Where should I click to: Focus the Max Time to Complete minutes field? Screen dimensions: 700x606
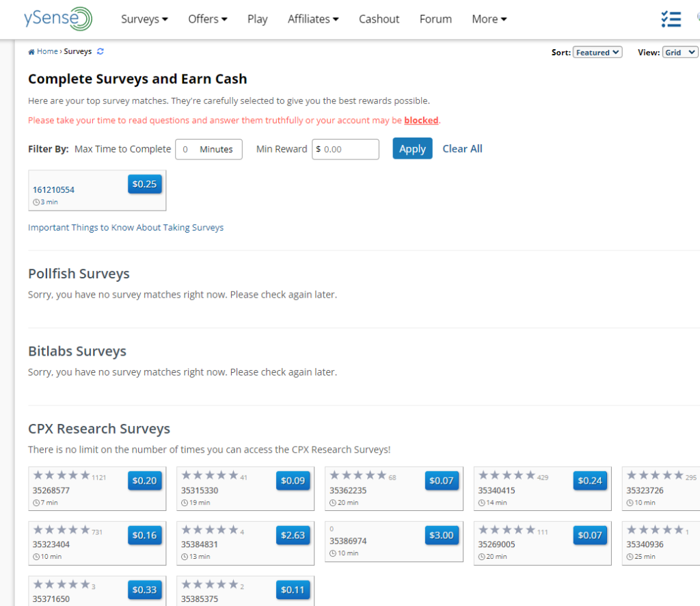click(x=208, y=149)
